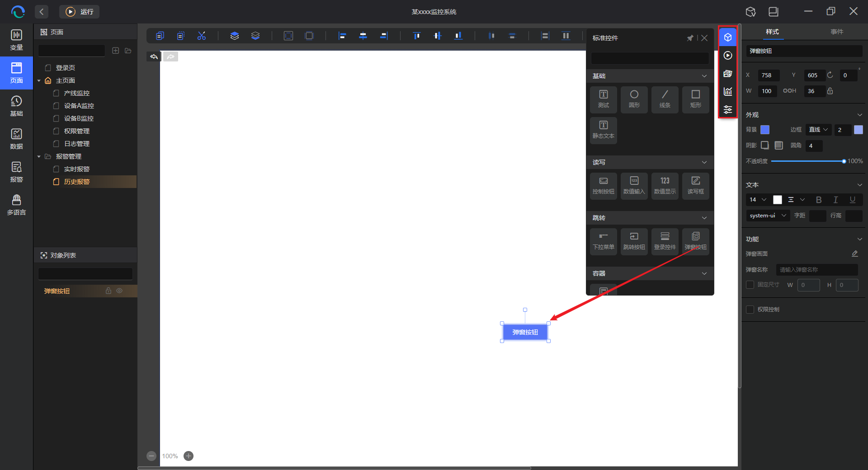Open the system-ui font dropdown
The image size is (868, 470).
coord(768,216)
